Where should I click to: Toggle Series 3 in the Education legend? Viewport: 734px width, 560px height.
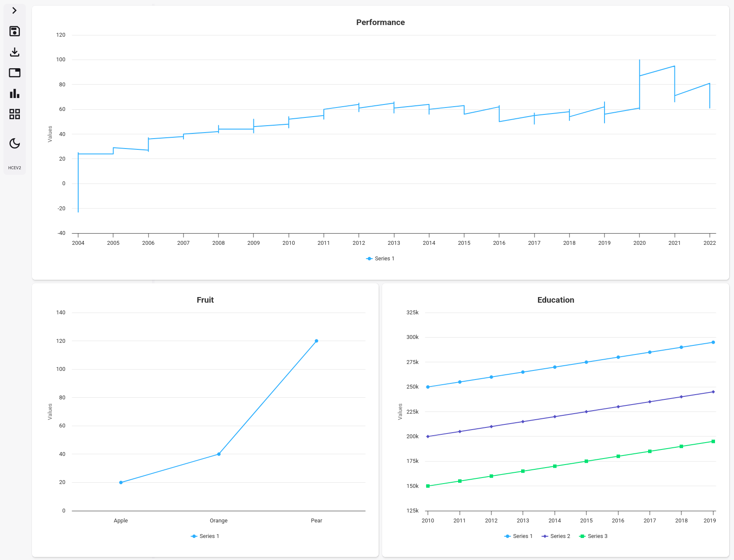pos(594,536)
